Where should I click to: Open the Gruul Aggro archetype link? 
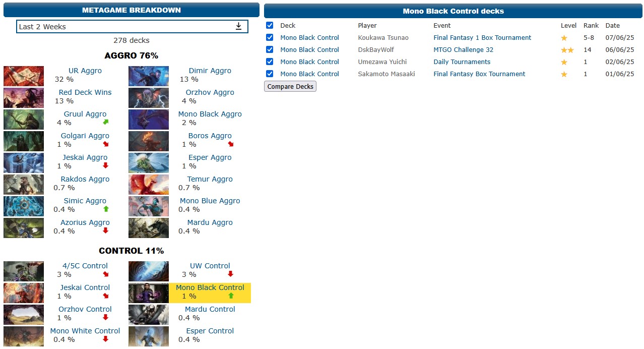click(x=85, y=114)
